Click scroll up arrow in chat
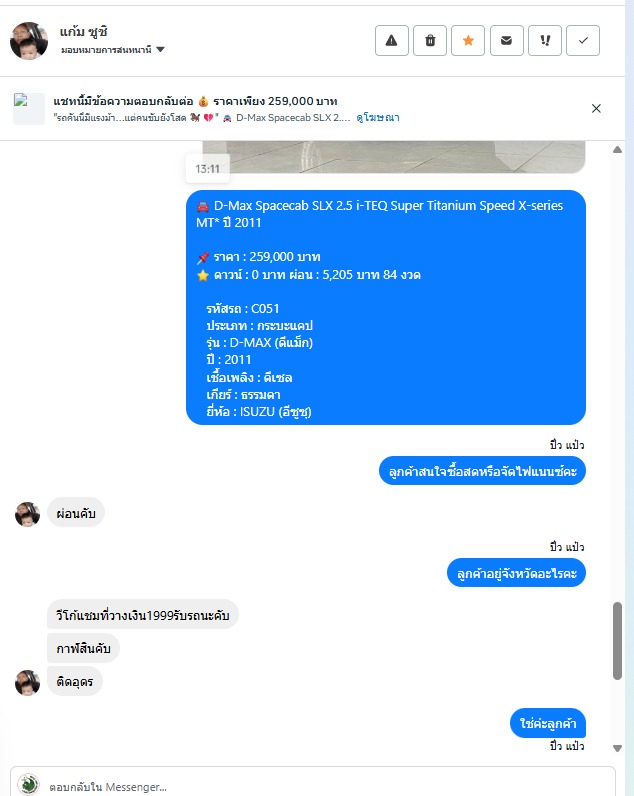The width and height of the screenshot is (634, 796). (x=617, y=150)
